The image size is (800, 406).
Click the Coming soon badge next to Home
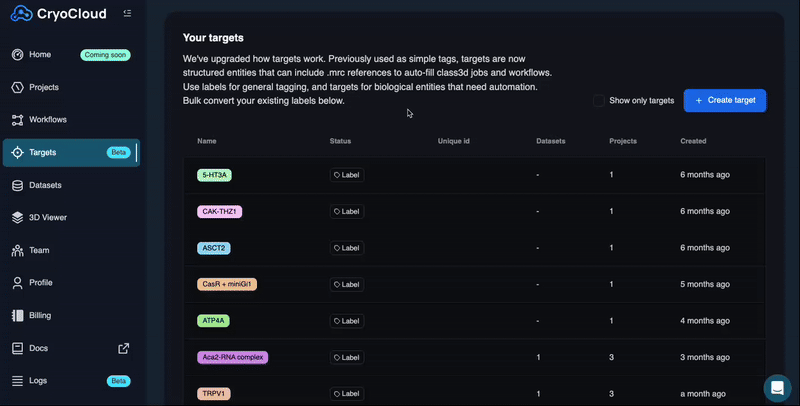105,55
